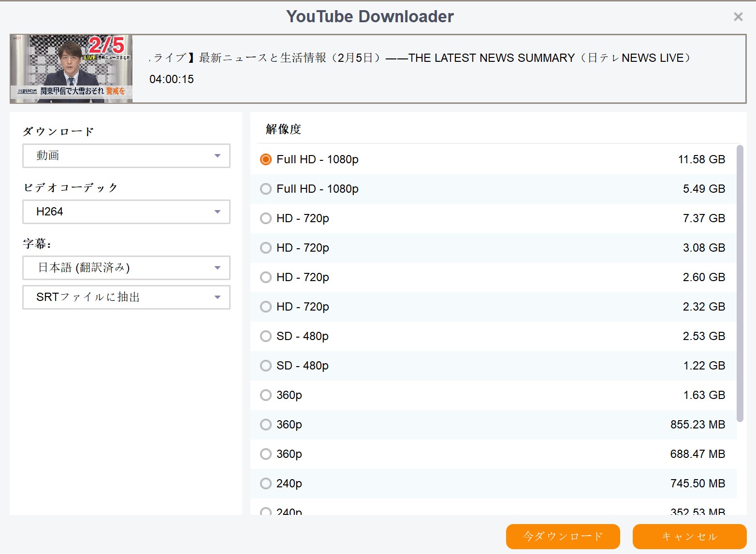Click the ビデオコーデック label
Image resolution: width=756 pixels, height=554 pixels.
coord(71,187)
